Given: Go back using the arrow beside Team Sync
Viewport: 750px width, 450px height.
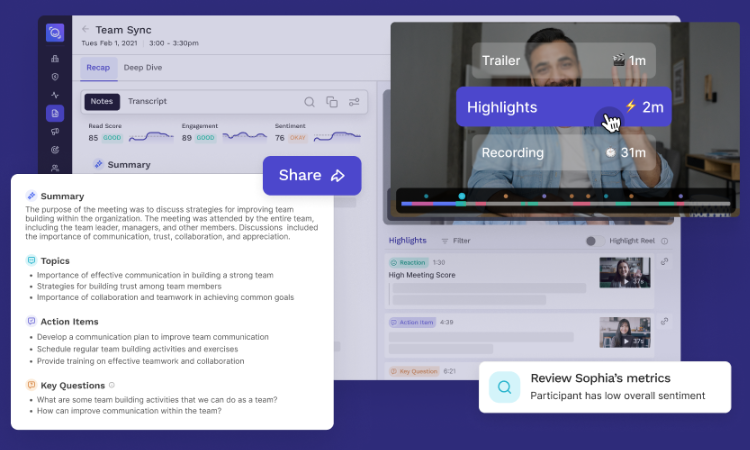Looking at the screenshot, I should [x=85, y=29].
